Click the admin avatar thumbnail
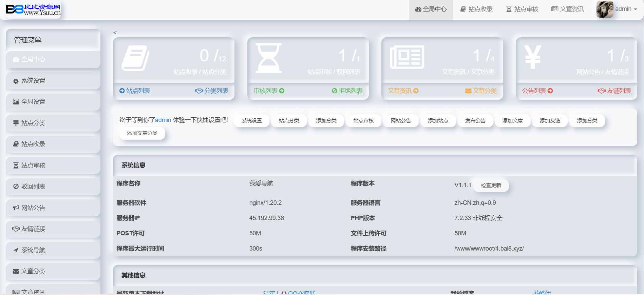Screen dimensions: 644x295 605,9
